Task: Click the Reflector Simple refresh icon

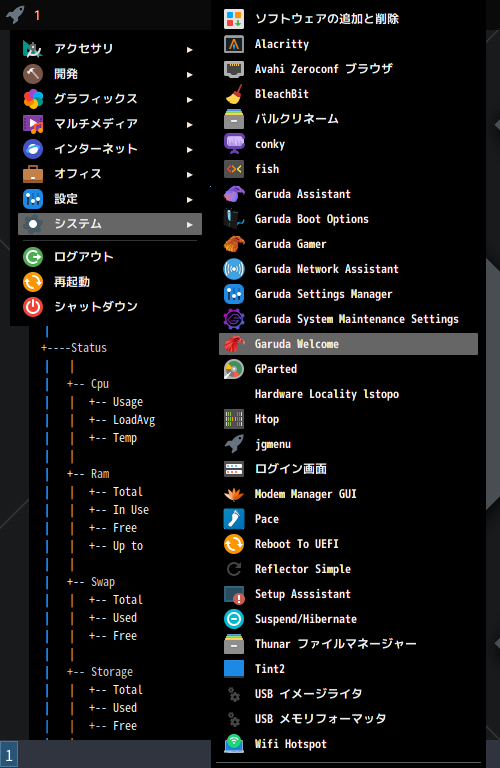Action: pyautogui.click(x=234, y=569)
